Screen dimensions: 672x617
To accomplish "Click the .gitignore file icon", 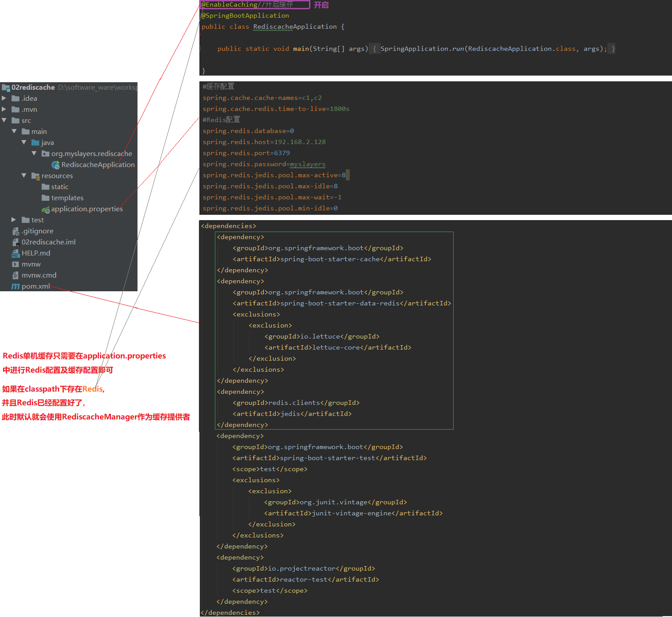I will (x=15, y=231).
